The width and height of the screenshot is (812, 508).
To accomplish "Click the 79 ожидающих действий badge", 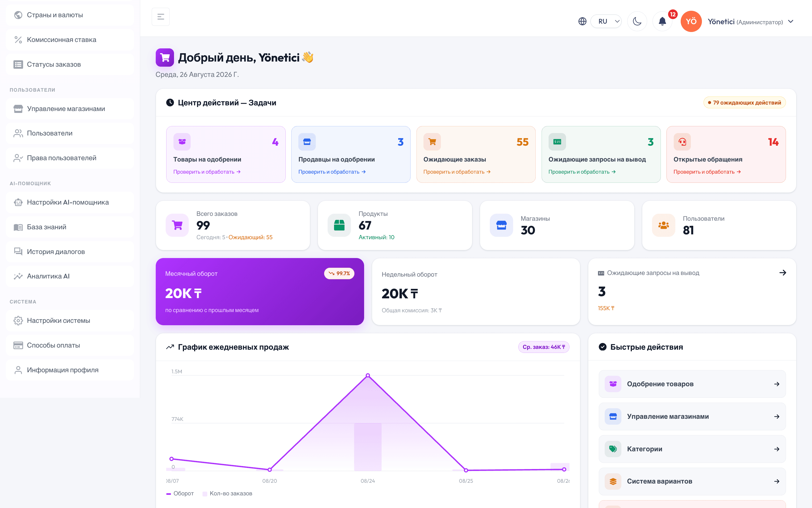I will click(744, 102).
